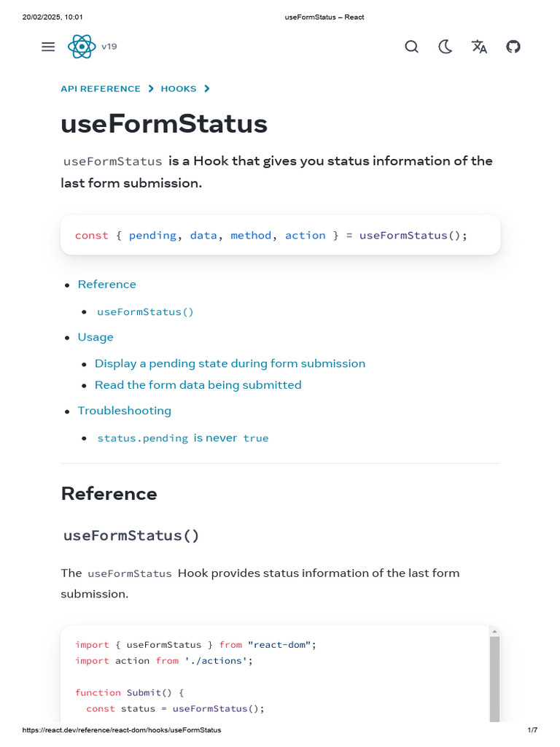Open the GitHub repository icon
560x747 pixels.
[x=513, y=47]
